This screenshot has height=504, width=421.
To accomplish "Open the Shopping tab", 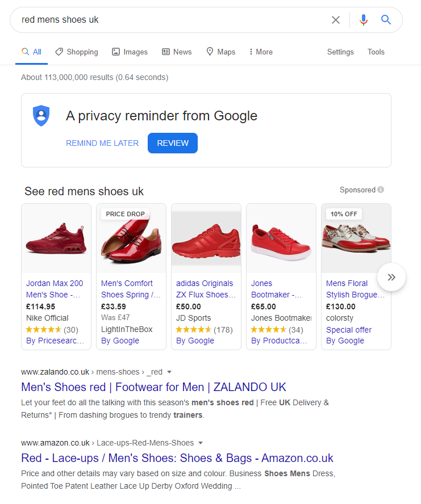I will 77,52.
